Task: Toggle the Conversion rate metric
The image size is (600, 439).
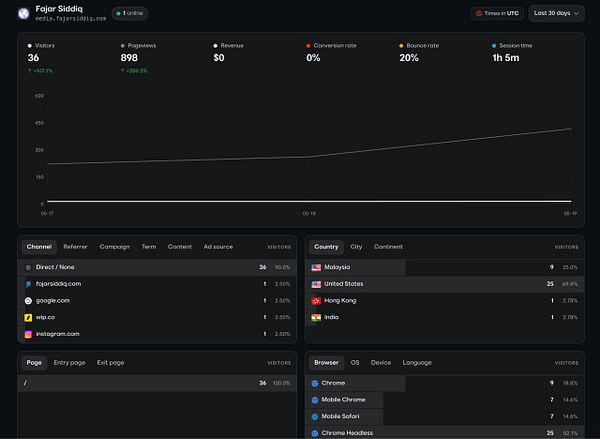Action: click(x=331, y=46)
